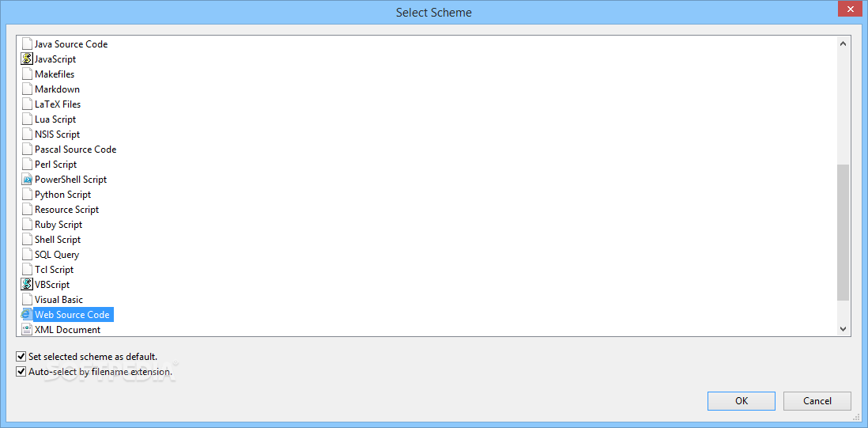The image size is (868, 428).
Task: Click the XML Document icon
Action: pos(27,329)
